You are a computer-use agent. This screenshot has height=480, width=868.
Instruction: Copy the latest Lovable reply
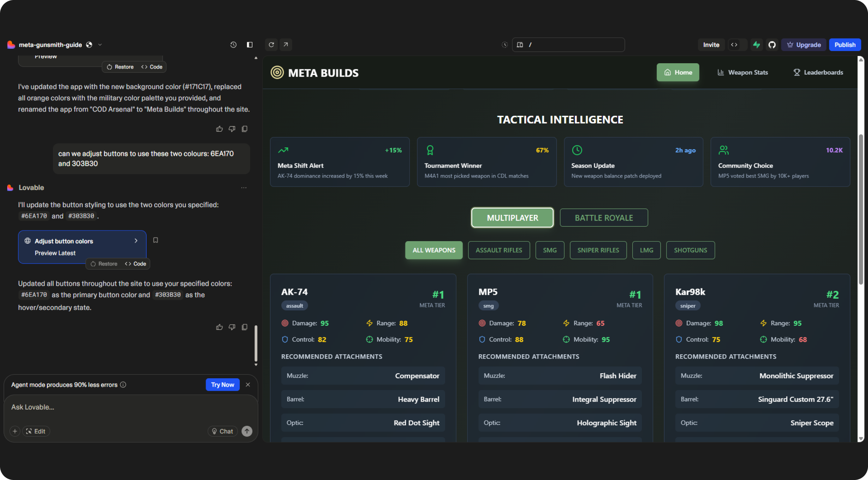click(245, 327)
